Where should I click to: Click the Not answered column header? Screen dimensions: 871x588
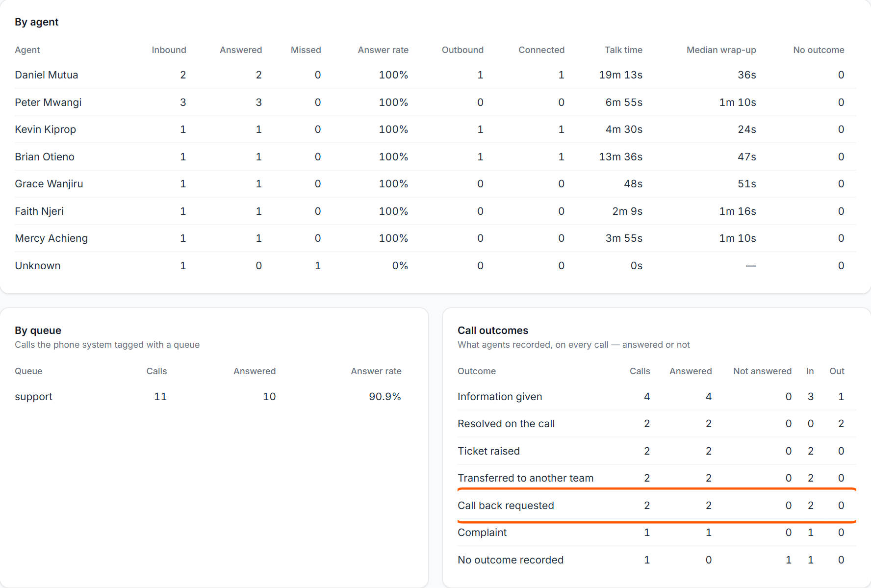pyautogui.click(x=762, y=371)
